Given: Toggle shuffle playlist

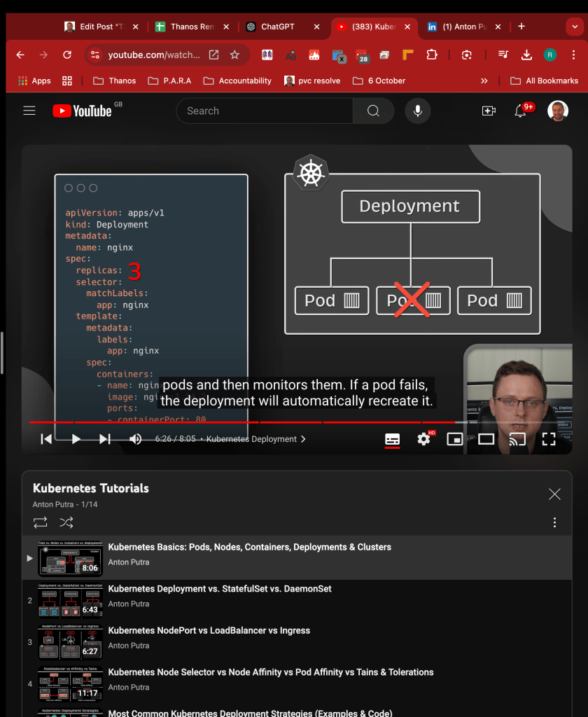Looking at the screenshot, I should click(66, 522).
